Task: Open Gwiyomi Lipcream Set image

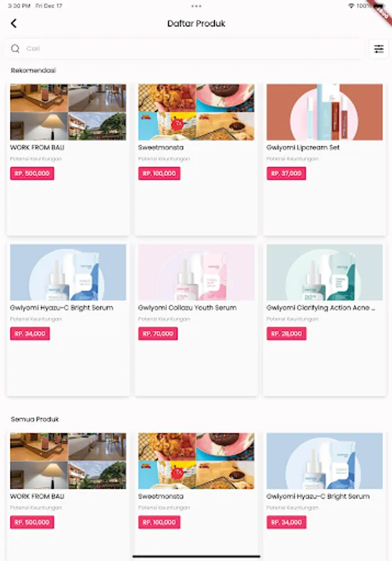Action: (325, 112)
